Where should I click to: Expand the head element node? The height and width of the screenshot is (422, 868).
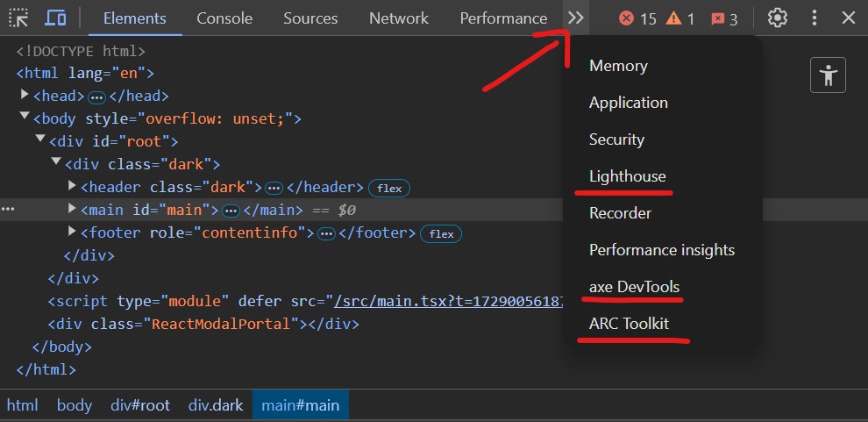[x=25, y=94]
